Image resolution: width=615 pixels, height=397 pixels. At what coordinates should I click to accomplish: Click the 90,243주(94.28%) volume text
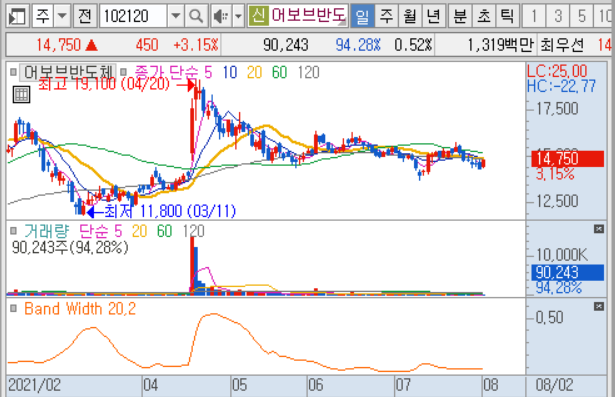point(70,248)
